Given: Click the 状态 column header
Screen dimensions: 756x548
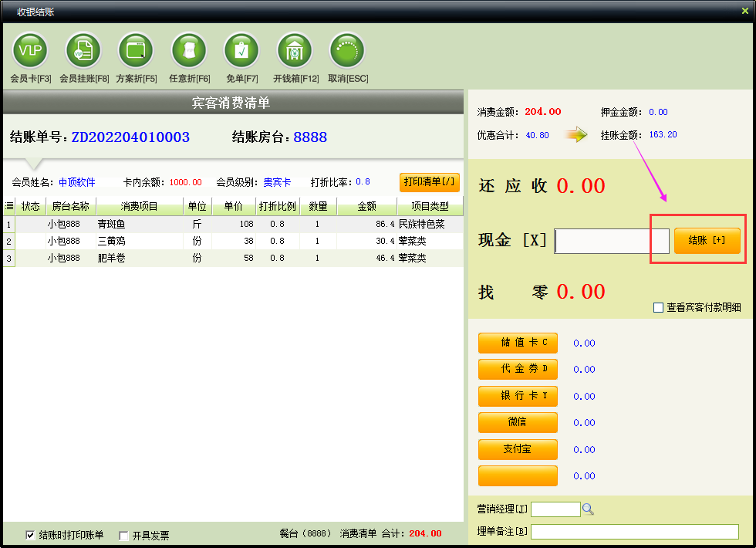Looking at the screenshot, I should (31, 207).
